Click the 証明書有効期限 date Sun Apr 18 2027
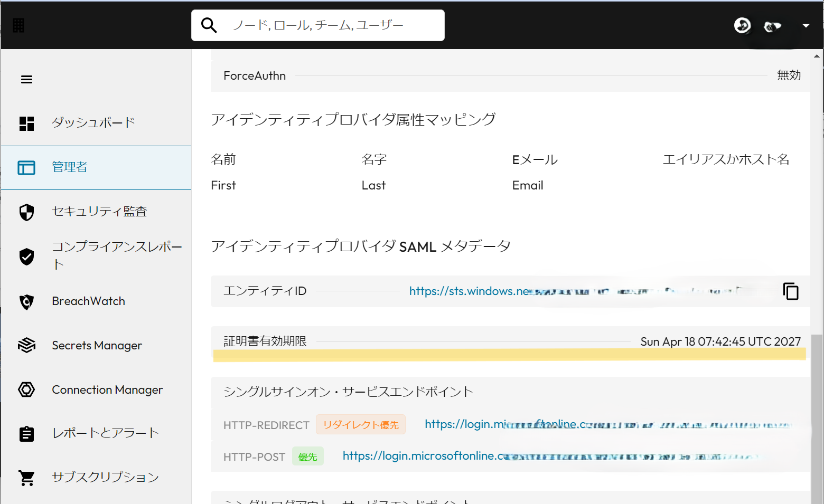The height and width of the screenshot is (504, 824). [x=720, y=341]
